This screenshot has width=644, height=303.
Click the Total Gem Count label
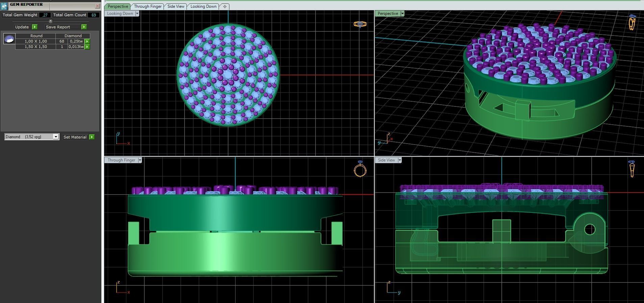(70, 15)
